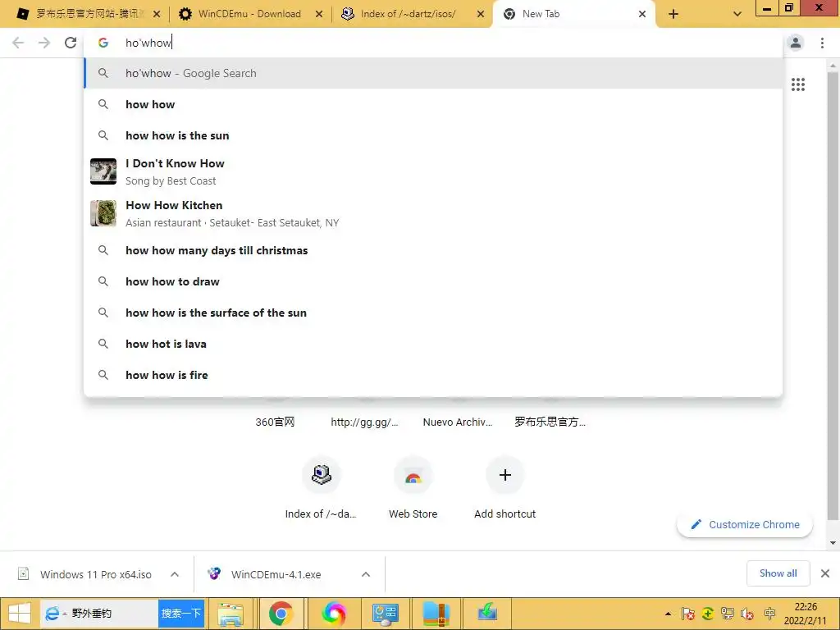This screenshot has height=630, width=840.
Task: Reload the page with the refresh icon
Action: pos(71,43)
